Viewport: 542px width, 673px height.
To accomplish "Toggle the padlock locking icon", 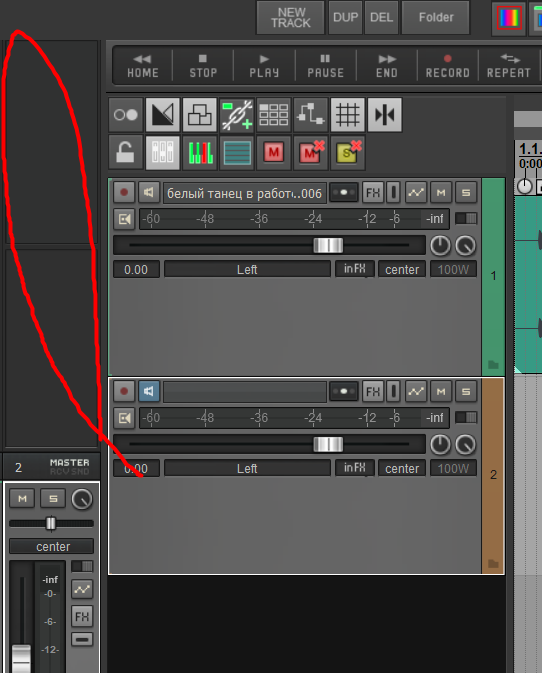I will [125, 152].
